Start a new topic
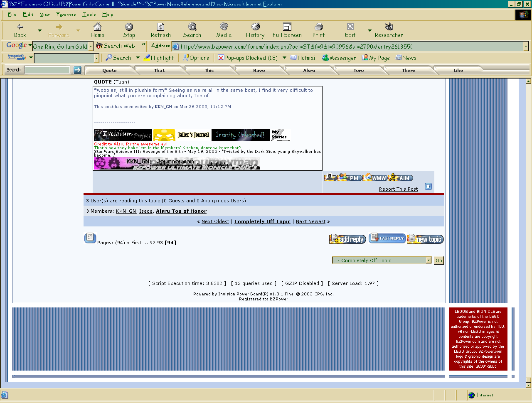Screen dimensions: 532x403 [x=425, y=239]
